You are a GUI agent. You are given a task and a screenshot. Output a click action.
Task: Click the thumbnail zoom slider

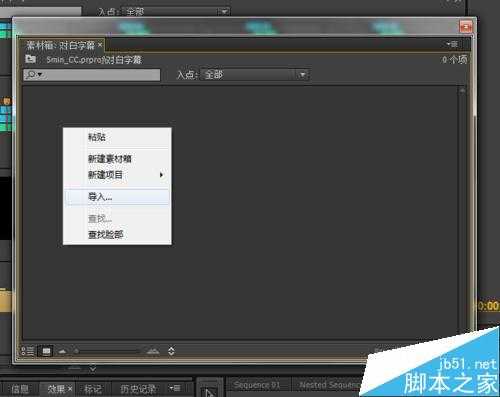pyautogui.click(x=107, y=351)
